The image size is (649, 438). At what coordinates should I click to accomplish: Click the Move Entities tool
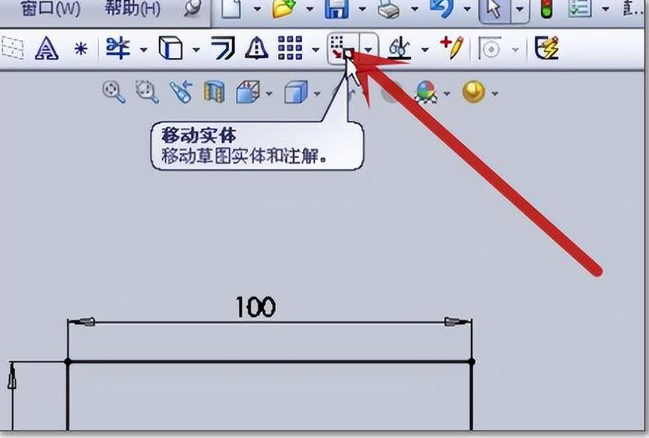click(x=342, y=48)
